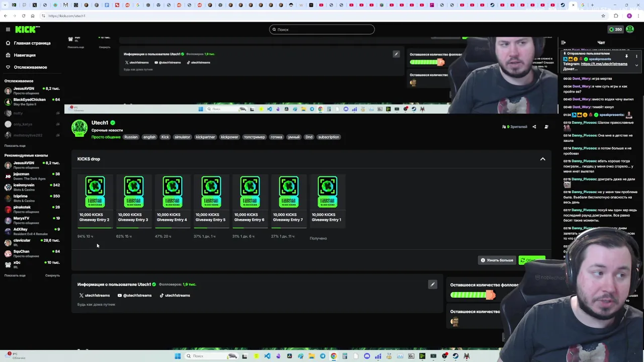Select the Giveaway Entry 1 drop card
Screen dimensions: 644x362
(327, 200)
